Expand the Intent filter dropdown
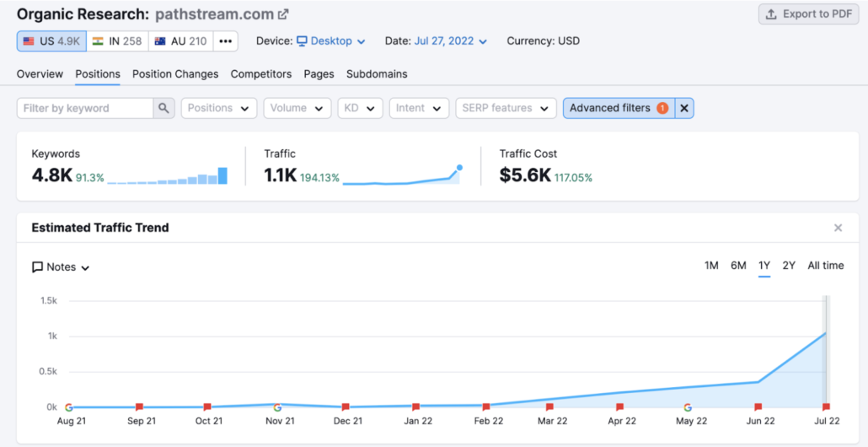Viewport: 868px width, 447px height. tap(419, 108)
